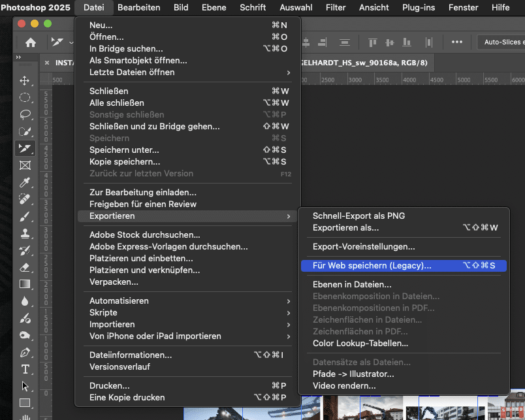Viewport: 525px width, 420px height.
Task: Select the Eyedropper tool
Action: pos(25,182)
